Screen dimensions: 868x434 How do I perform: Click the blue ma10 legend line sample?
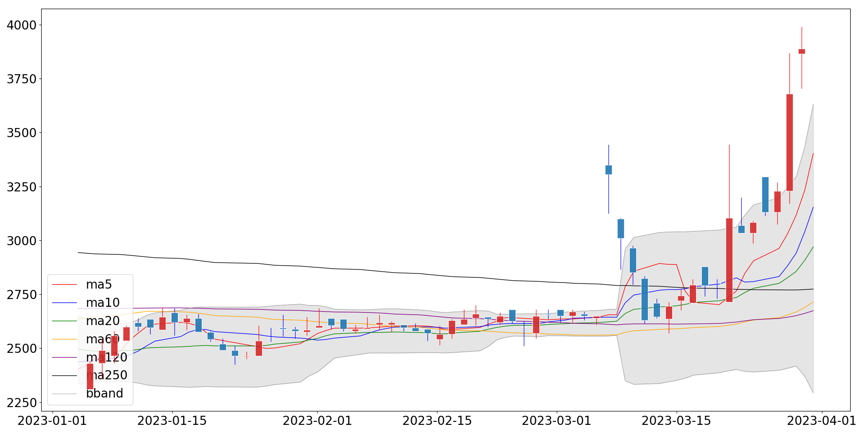[64, 303]
